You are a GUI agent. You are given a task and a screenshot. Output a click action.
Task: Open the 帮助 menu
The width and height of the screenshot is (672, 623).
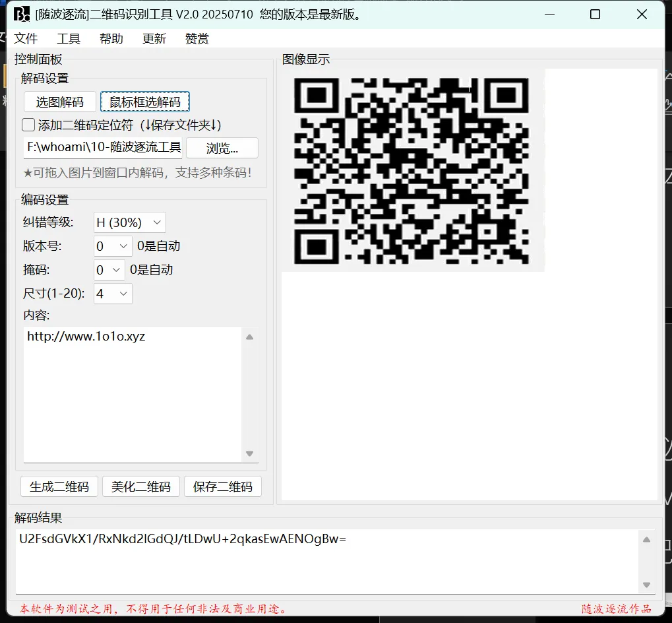click(x=111, y=38)
